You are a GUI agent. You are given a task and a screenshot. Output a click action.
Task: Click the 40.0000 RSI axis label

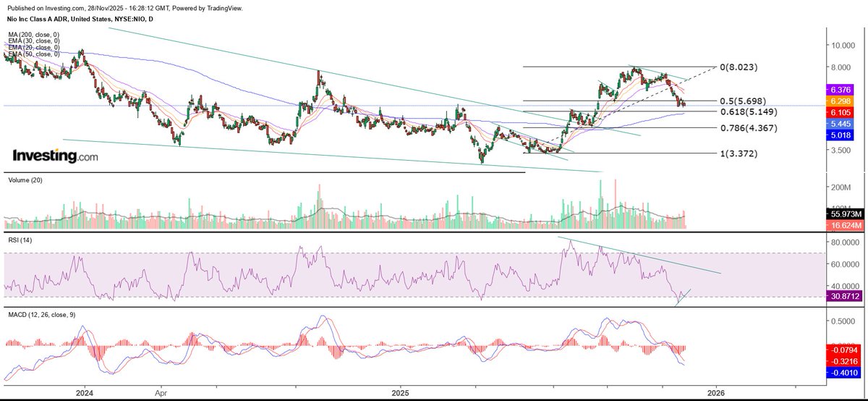coord(846,286)
